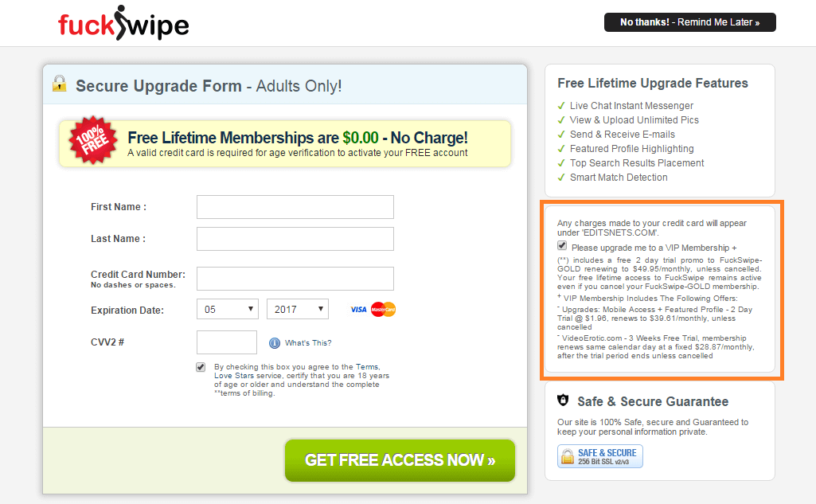816x504 pixels.
Task: Click the CVV2 # input box
Action: [227, 342]
